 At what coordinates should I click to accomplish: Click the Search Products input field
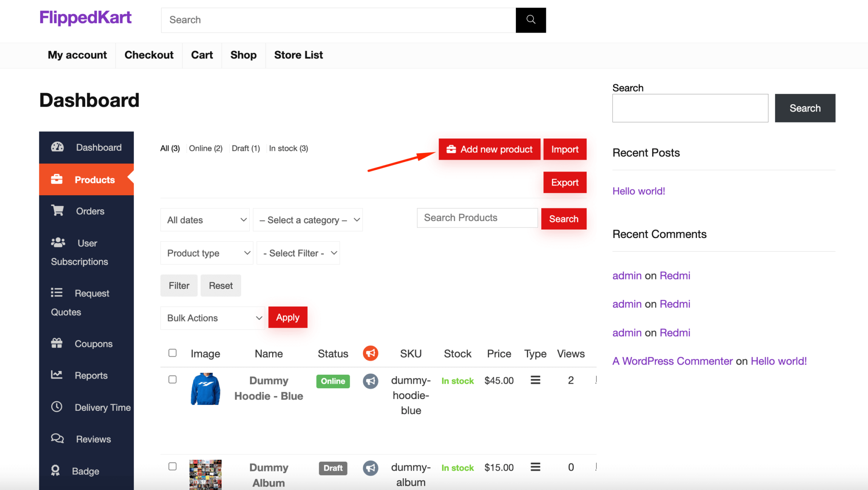[x=477, y=218]
